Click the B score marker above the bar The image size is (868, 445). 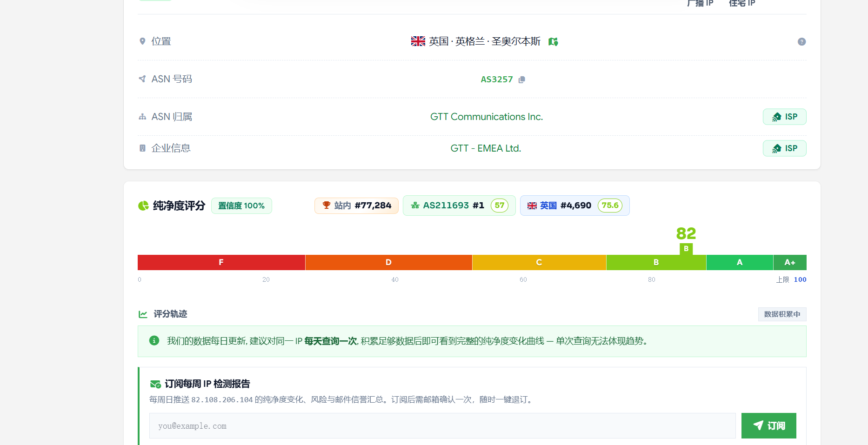click(x=686, y=249)
